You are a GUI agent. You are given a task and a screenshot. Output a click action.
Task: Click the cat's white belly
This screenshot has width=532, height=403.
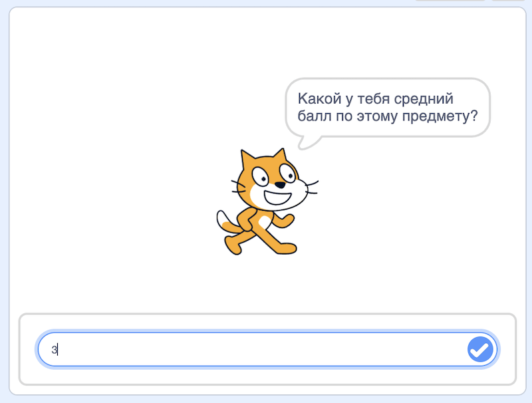coord(265,219)
